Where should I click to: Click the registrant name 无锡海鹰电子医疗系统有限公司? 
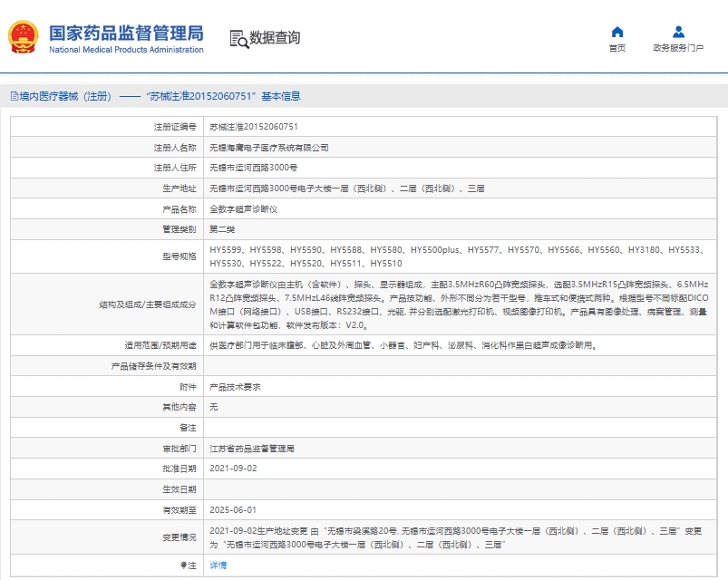[269, 148]
